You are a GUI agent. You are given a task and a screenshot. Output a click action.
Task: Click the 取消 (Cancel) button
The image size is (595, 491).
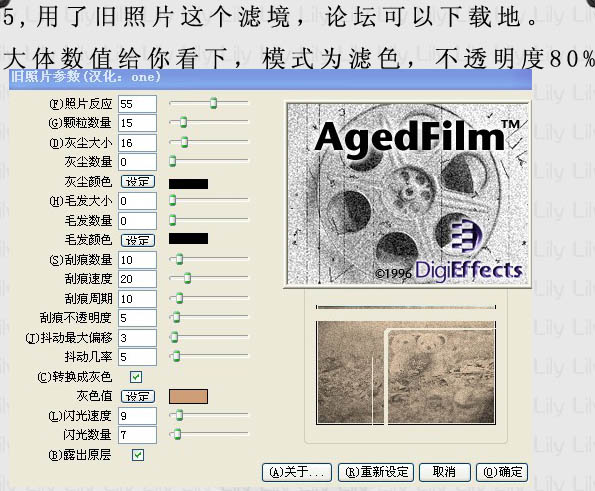click(x=445, y=472)
